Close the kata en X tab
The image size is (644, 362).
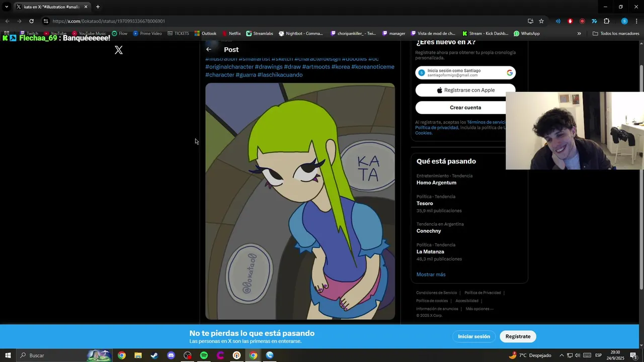coord(86,7)
